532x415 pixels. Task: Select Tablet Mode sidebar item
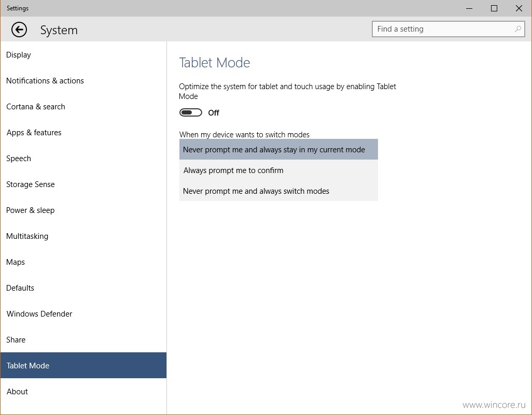83,365
